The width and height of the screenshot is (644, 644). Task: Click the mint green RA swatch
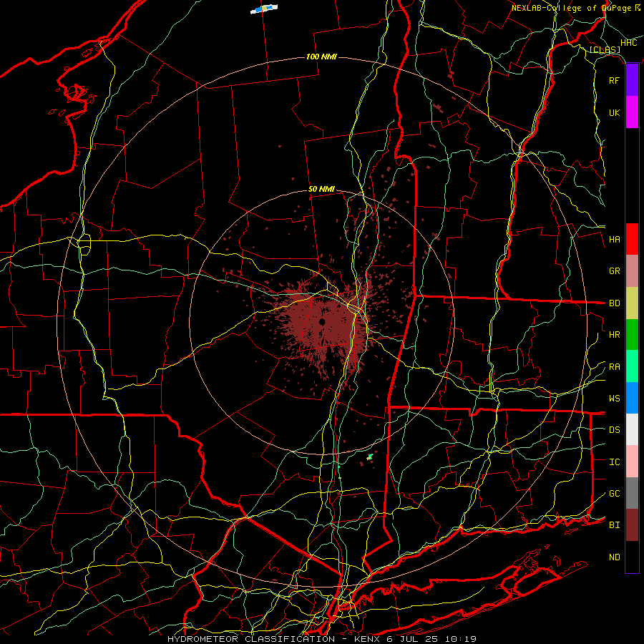click(632, 366)
